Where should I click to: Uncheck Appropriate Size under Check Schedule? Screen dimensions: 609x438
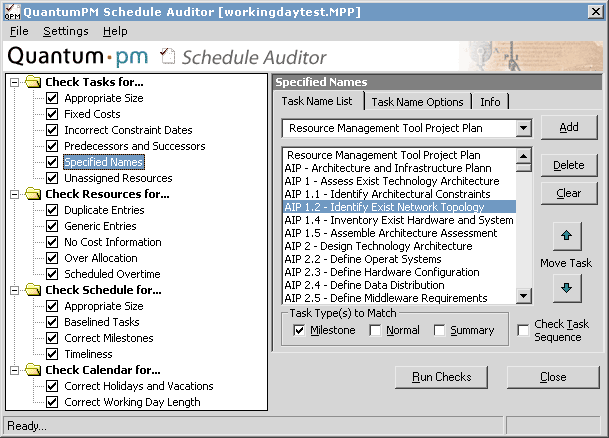pyautogui.click(x=52, y=306)
